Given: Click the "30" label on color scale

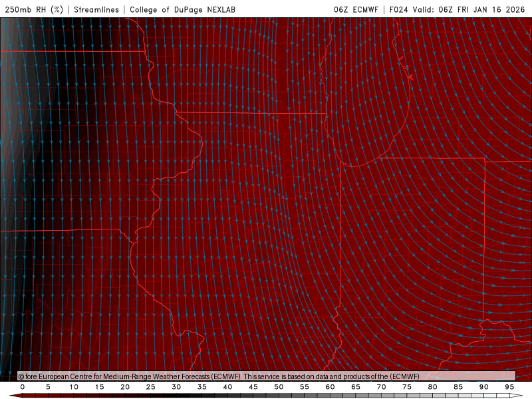Looking at the screenshot, I should point(176,387).
